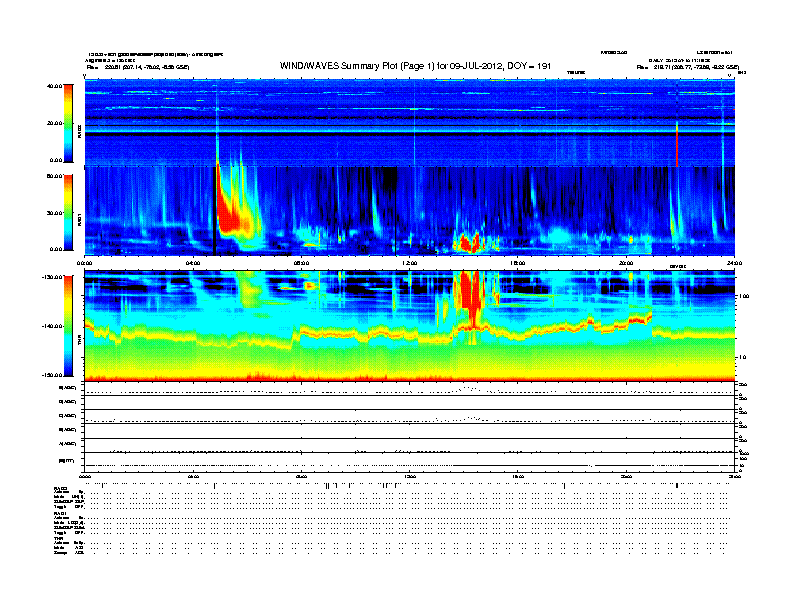Click the 20:00 label on the bottom line-plot time axis
Screen dimensions: 792x612
pyautogui.click(x=626, y=476)
